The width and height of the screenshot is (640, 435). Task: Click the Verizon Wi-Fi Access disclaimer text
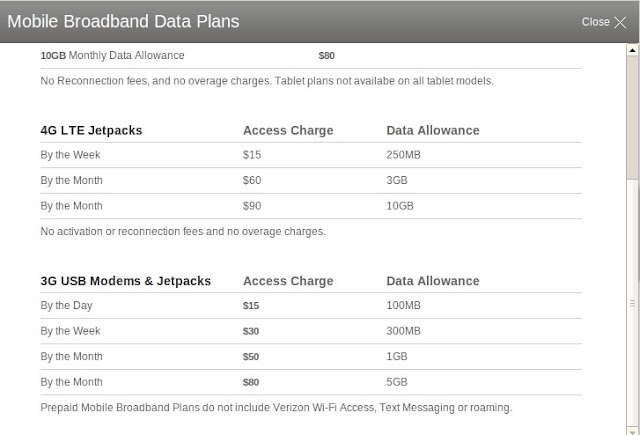point(276,408)
